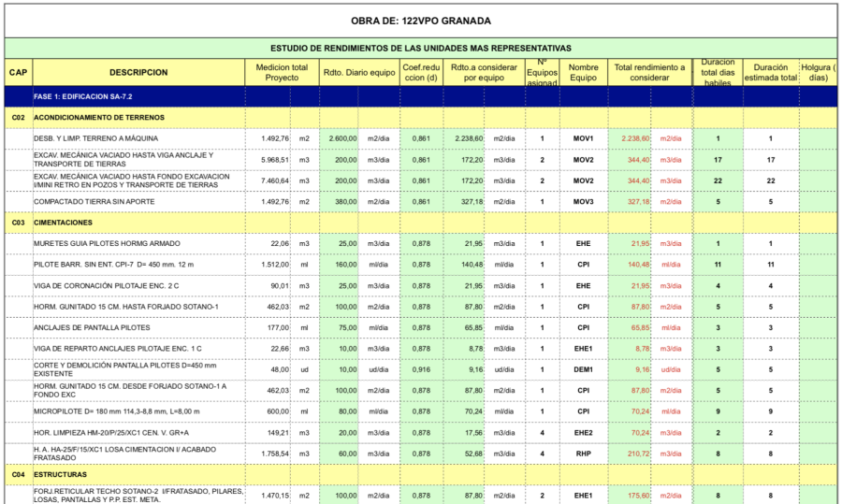Click the "OBRA DE: 122VPO GRANADA" title cell

point(420,21)
